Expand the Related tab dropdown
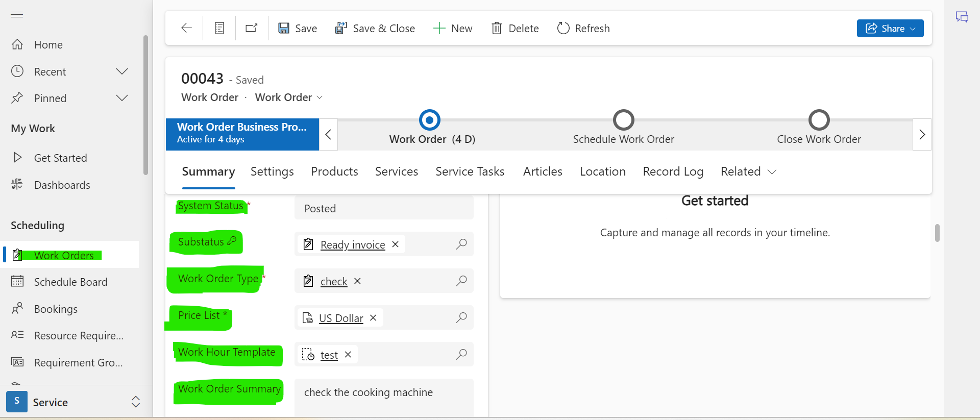 pyautogui.click(x=748, y=171)
